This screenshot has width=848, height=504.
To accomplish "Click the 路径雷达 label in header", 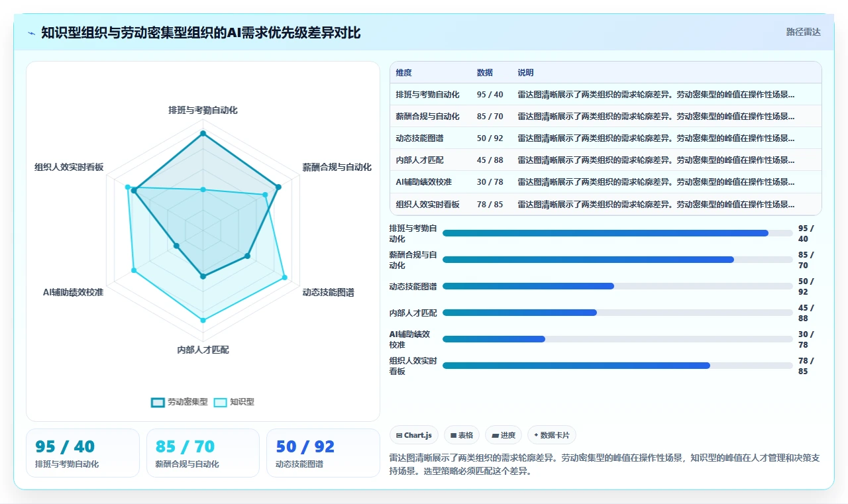I will [803, 32].
